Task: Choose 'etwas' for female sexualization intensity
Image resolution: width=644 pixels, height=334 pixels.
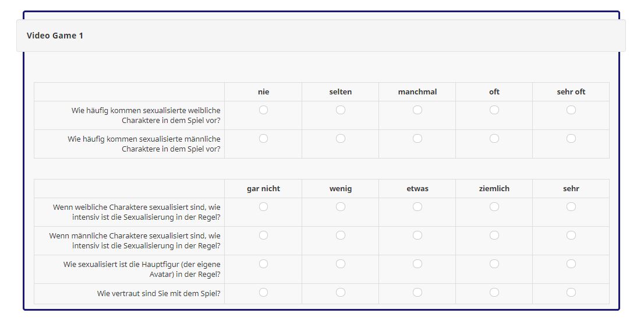Action: [x=417, y=206]
